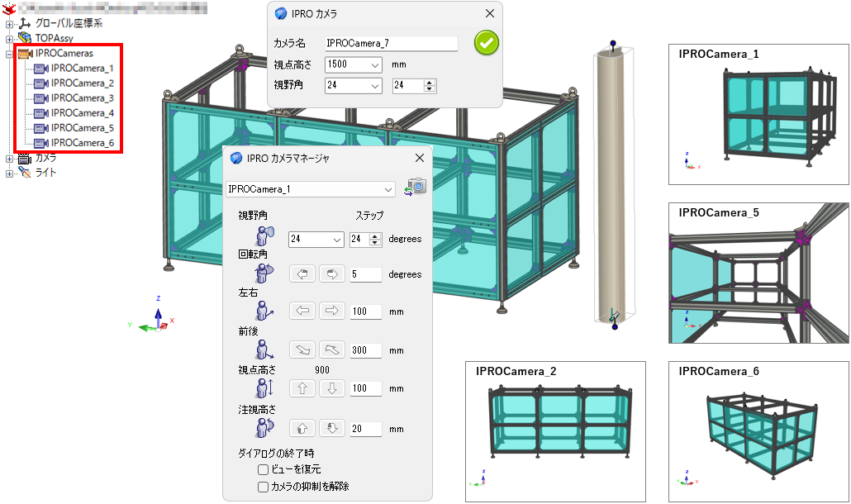The image size is (851, 504).
Task: Click the 左右 person icon
Action: click(x=264, y=311)
